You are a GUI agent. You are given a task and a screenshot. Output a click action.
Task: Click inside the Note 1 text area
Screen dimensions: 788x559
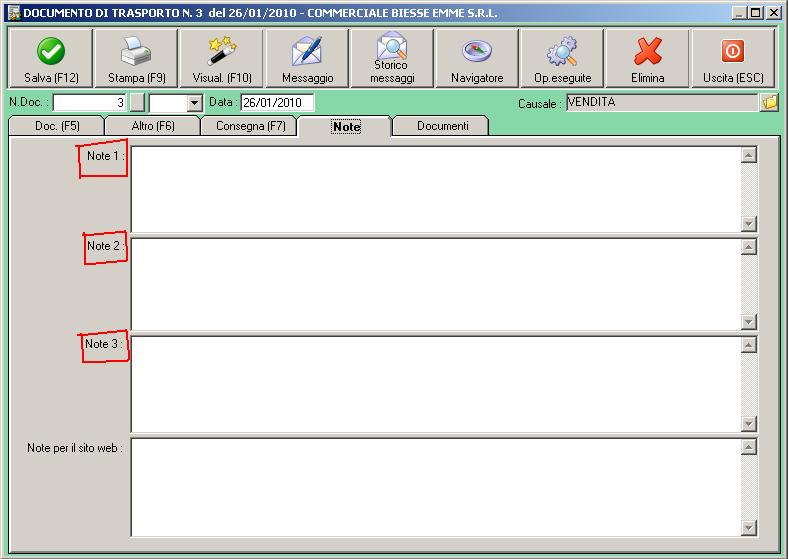click(436, 190)
